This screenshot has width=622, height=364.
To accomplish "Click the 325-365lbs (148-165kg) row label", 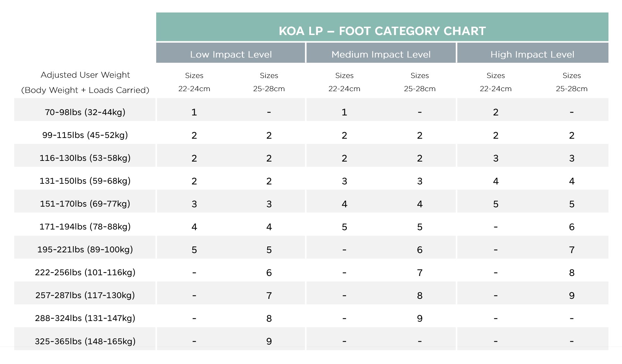I will click(x=85, y=341).
